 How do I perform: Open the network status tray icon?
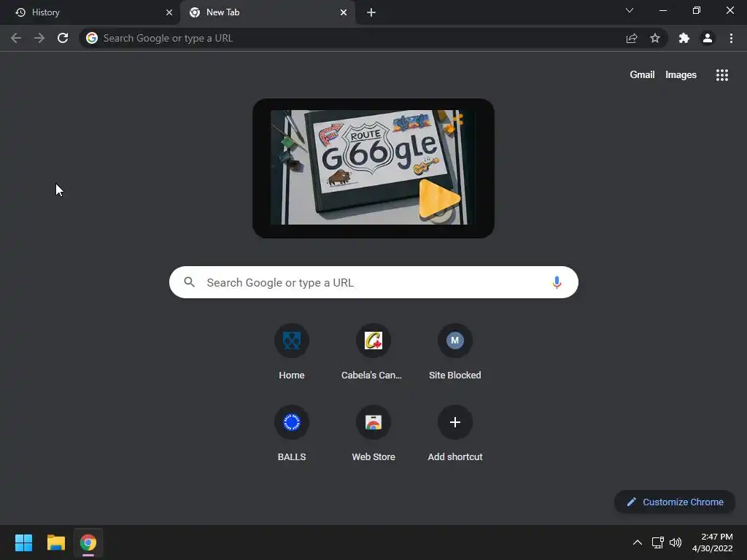coord(658,542)
